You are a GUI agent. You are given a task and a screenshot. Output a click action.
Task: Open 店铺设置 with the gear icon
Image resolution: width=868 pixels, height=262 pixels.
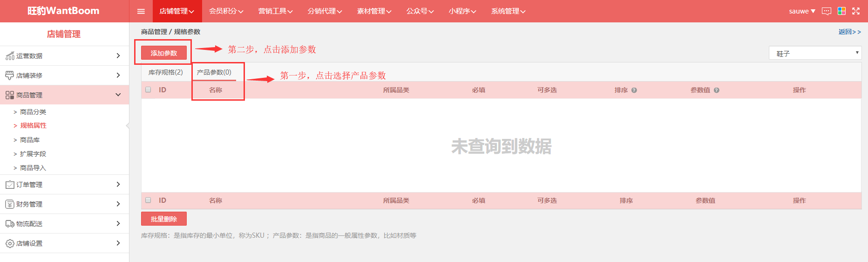pos(64,243)
